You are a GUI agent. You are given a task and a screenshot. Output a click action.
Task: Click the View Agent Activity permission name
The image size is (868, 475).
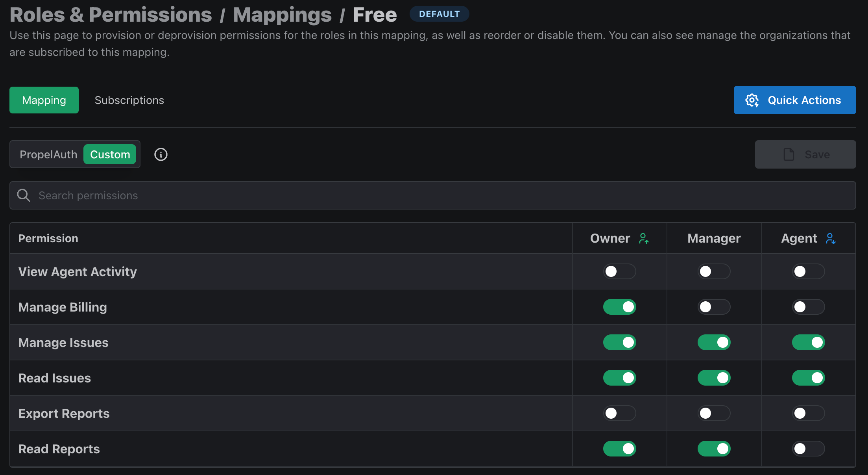(x=78, y=272)
